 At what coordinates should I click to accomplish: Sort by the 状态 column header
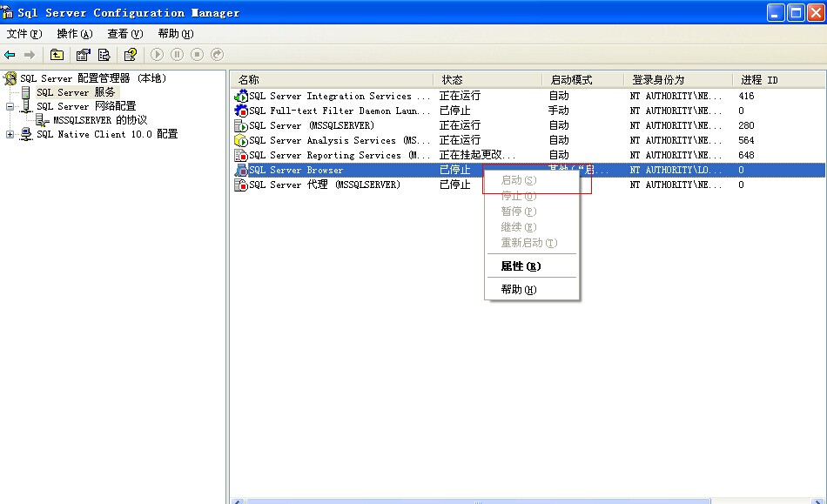pyautogui.click(x=487, y=79)
